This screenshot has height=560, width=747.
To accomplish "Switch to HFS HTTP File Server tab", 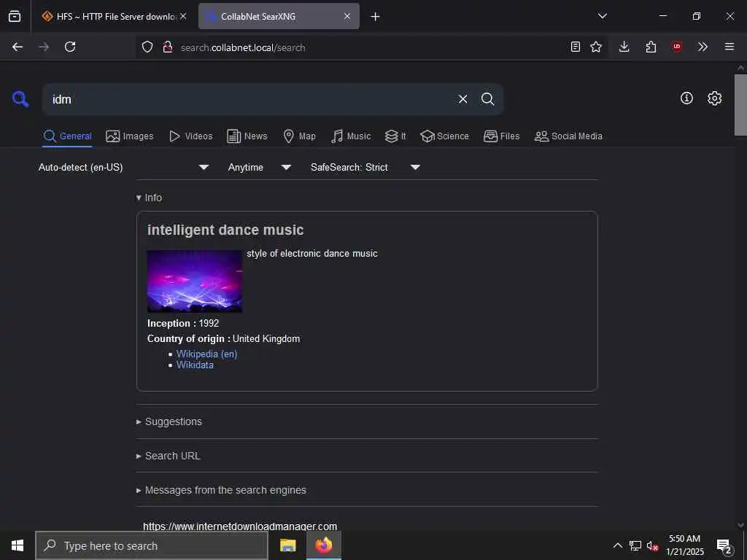I will coord(113,16).
